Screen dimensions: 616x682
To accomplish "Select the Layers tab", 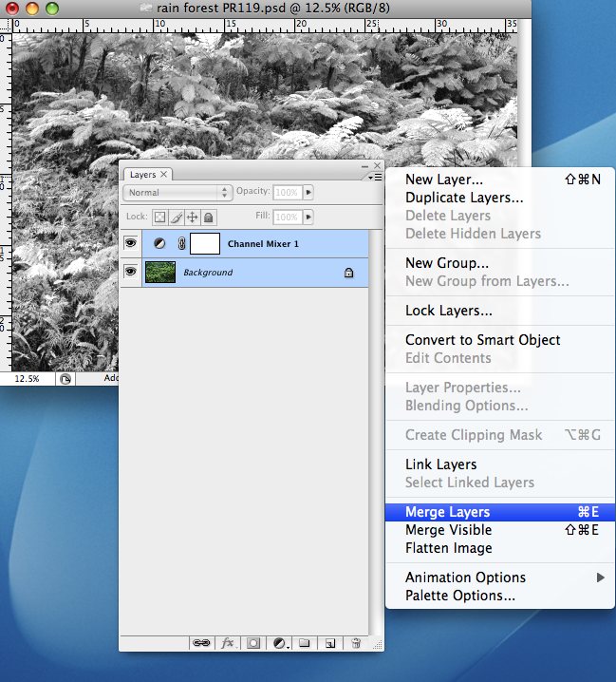I will 143,175.
